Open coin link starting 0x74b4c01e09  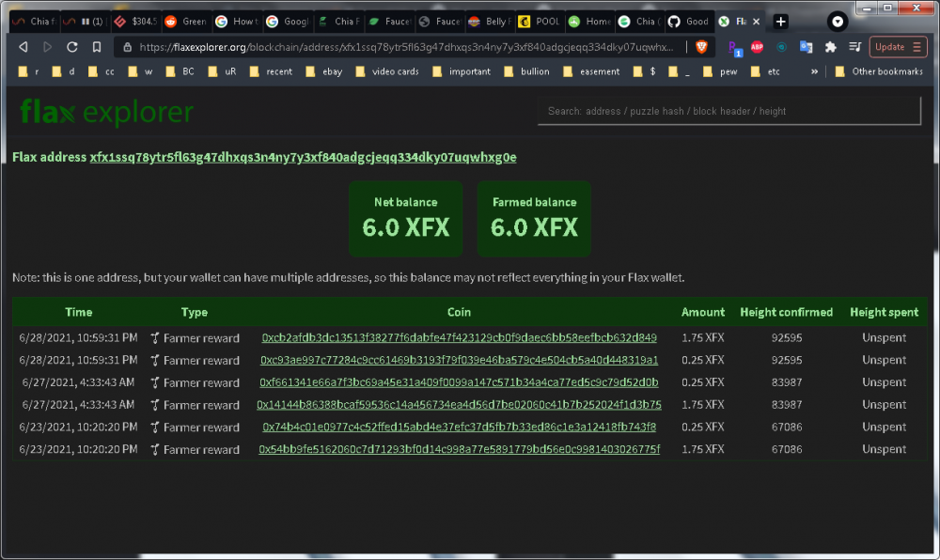(460, 427)
